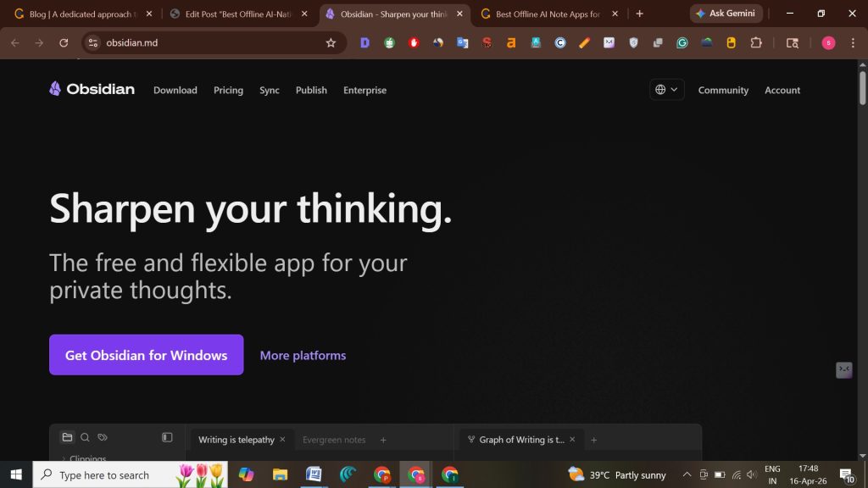Click the Obsidian logo in the header
The height and width of the screenshot is (488, 868).
pos(92,89)
